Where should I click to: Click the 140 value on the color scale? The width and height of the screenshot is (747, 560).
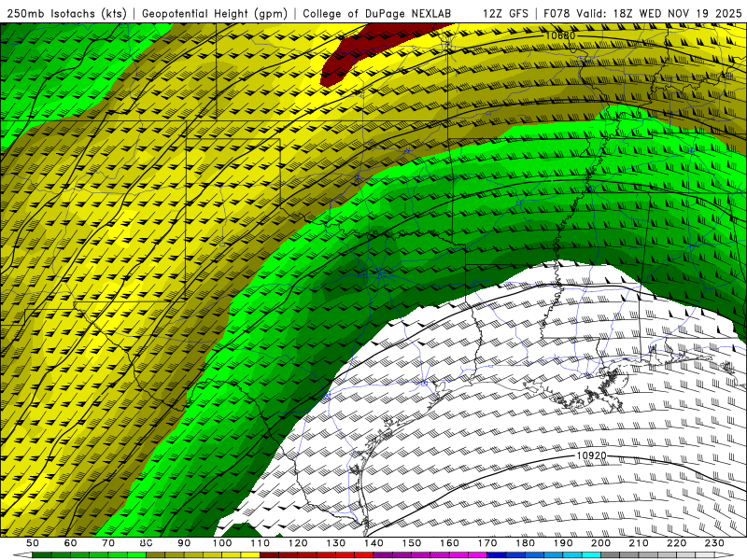373,543
